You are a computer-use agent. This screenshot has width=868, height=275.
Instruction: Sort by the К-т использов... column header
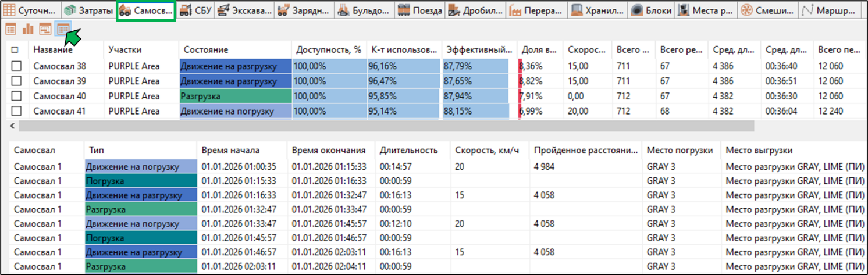(404, 50)
